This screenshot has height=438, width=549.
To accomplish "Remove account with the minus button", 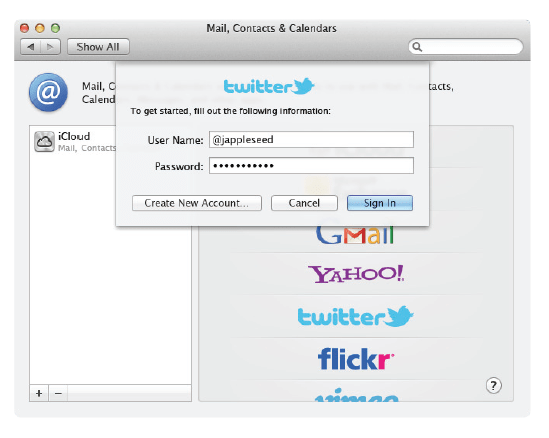I will tap(58, 393).
